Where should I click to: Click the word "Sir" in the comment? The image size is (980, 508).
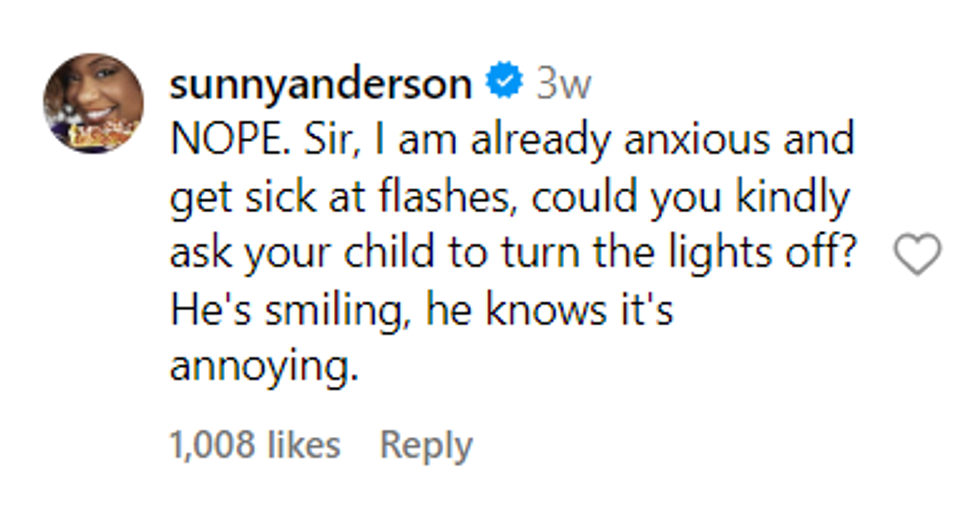(x=329, y=140)
